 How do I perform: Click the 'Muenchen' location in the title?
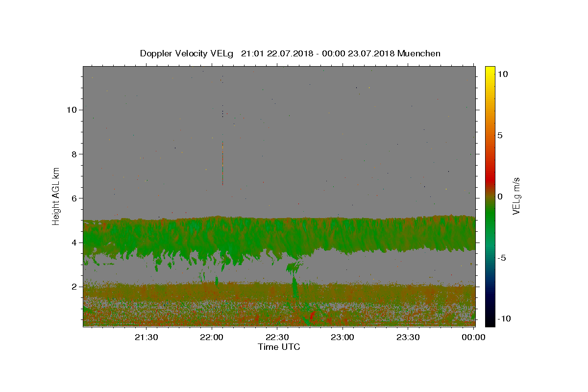pos(419,53)
